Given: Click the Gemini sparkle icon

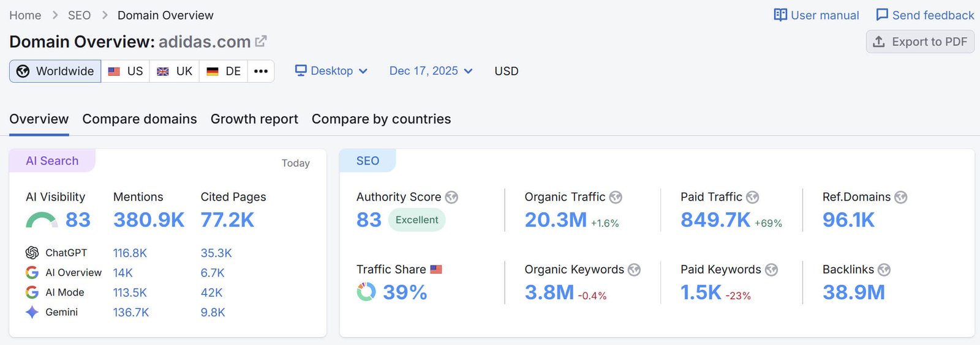Looking at the screenshot, I should tap(32, 312).
